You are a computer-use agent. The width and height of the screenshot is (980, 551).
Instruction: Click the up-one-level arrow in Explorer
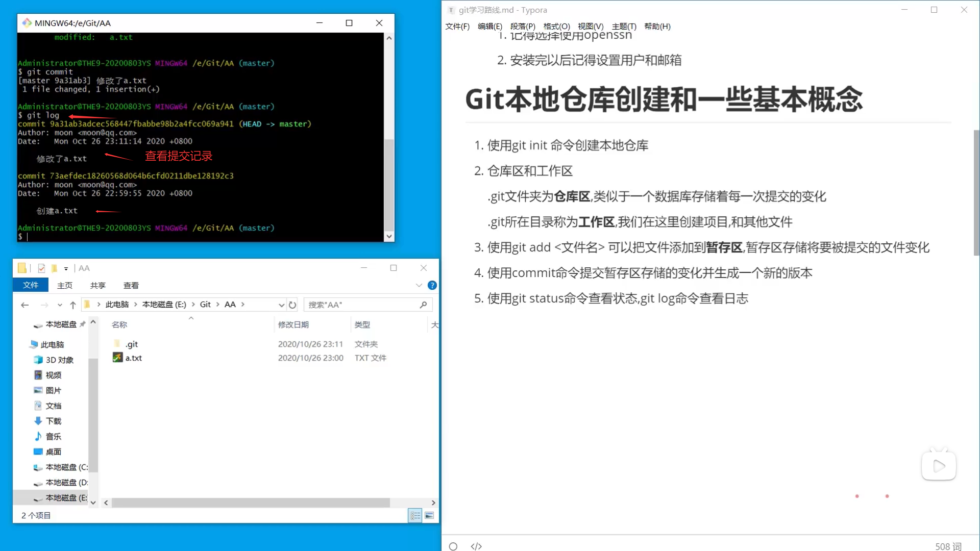[x=72, y=304]
